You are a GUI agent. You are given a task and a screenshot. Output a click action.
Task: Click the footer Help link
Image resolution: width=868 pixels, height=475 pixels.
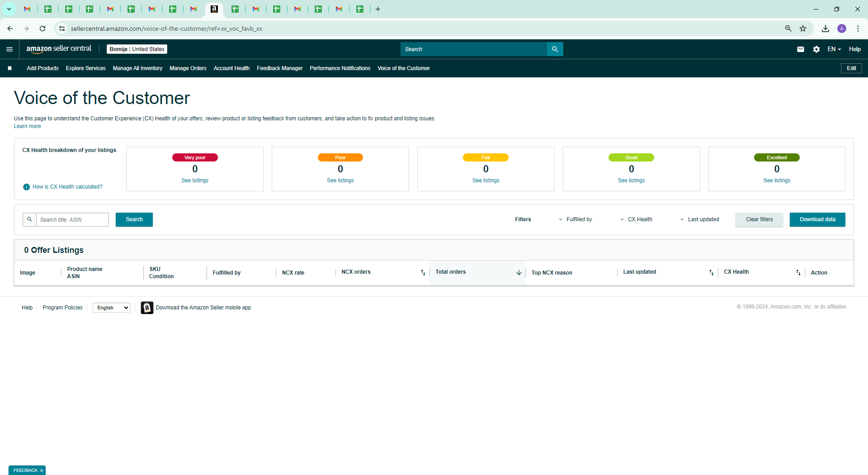pos(27,308)
